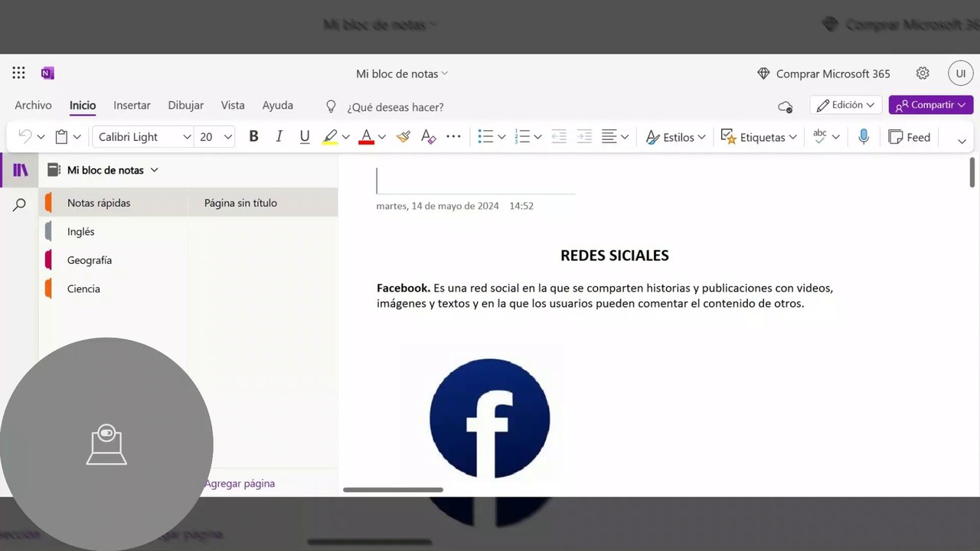Apply a numbered list
Viewport: 980px width, 551px height.
(522, 137)
